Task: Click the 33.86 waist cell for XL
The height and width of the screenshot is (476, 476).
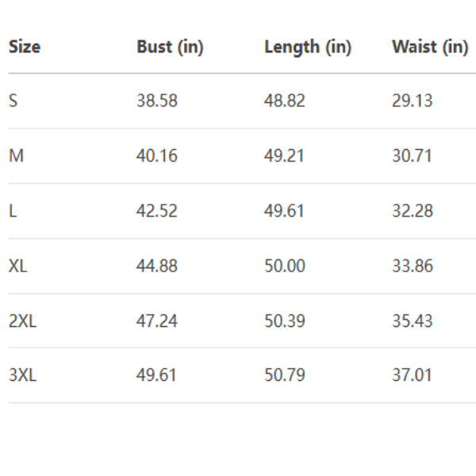Action: (x=412, y=266)
